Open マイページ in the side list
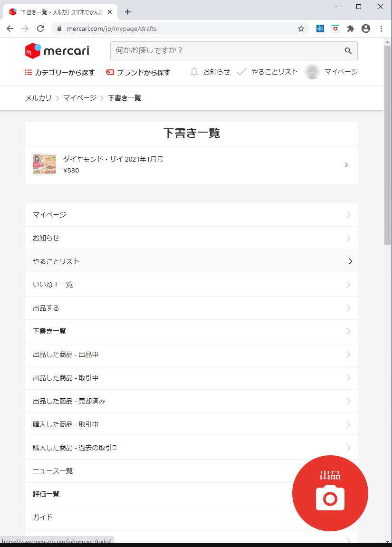The height and width of the screenshot is (547, 392). [191, 215]
